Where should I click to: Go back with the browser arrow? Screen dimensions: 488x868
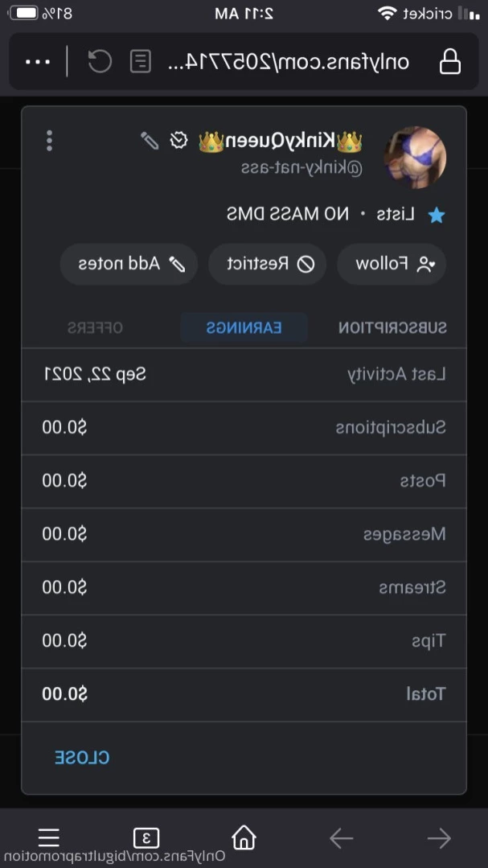pos(439,839)
